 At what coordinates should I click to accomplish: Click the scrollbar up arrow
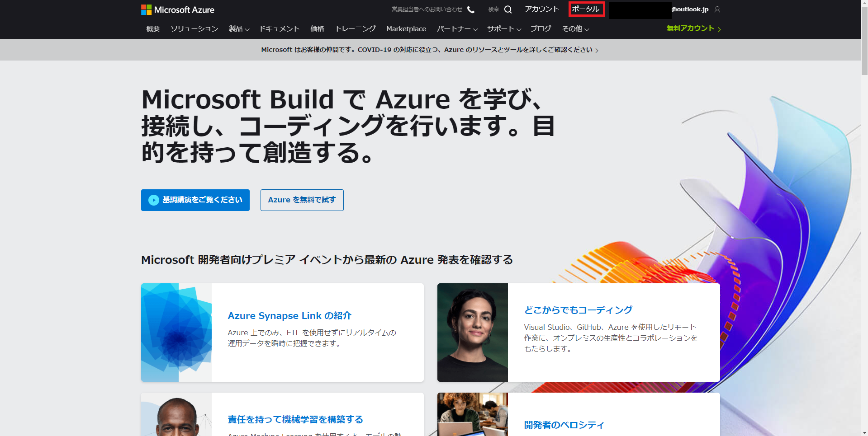coord(864,3)
